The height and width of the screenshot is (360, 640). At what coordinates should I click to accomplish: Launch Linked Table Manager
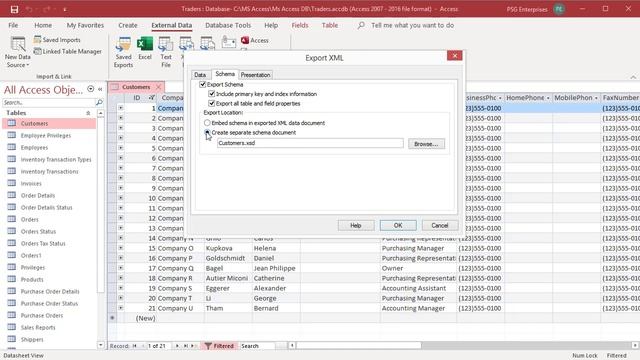67,51
